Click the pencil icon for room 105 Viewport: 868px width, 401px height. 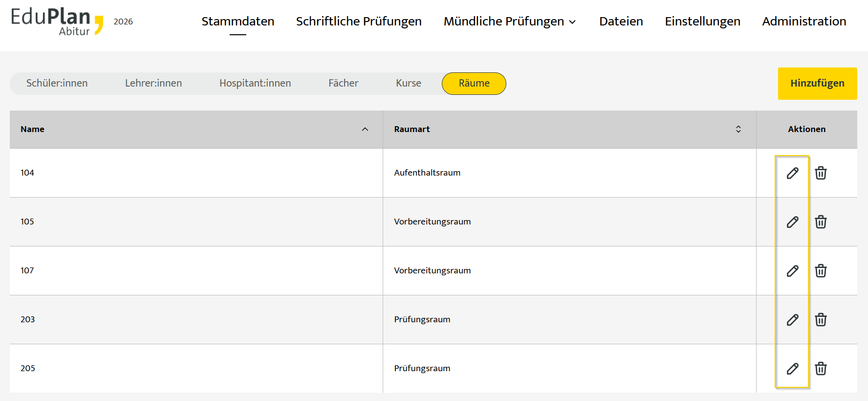click(x=792, y=222)
